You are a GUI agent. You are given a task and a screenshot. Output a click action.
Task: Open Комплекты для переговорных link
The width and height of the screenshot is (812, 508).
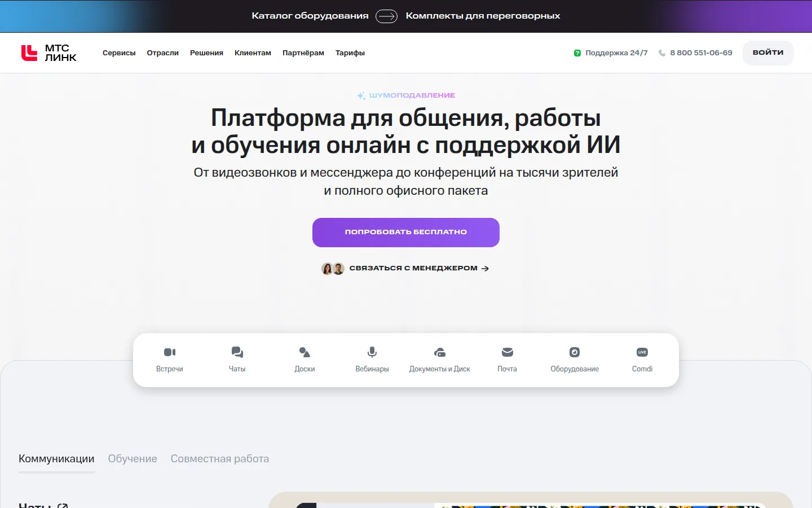pyautogui.click(x=483, y=16)
